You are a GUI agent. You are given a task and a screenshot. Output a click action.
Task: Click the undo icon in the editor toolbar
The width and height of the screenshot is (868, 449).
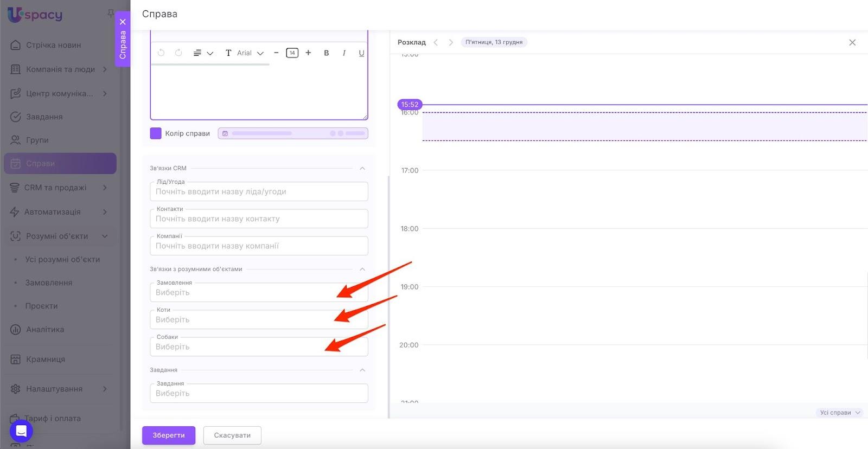pos(161,53)
